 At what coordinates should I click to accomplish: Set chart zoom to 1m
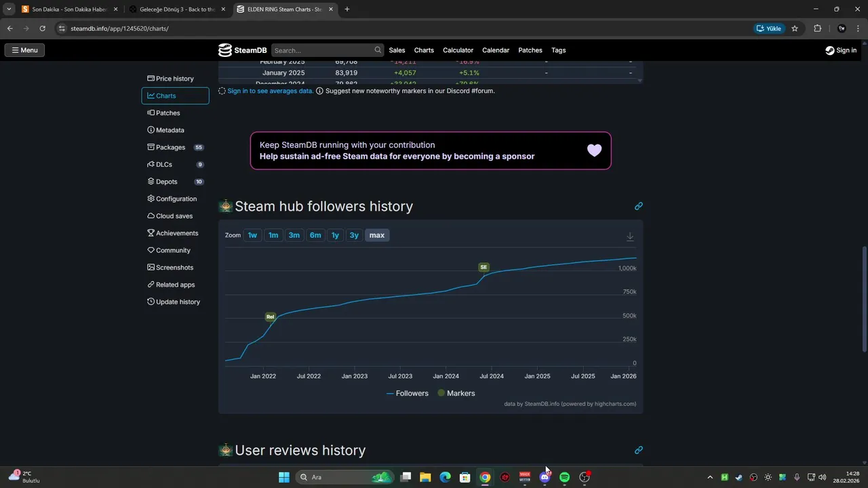pyautogui.click(x=273, y=235)
